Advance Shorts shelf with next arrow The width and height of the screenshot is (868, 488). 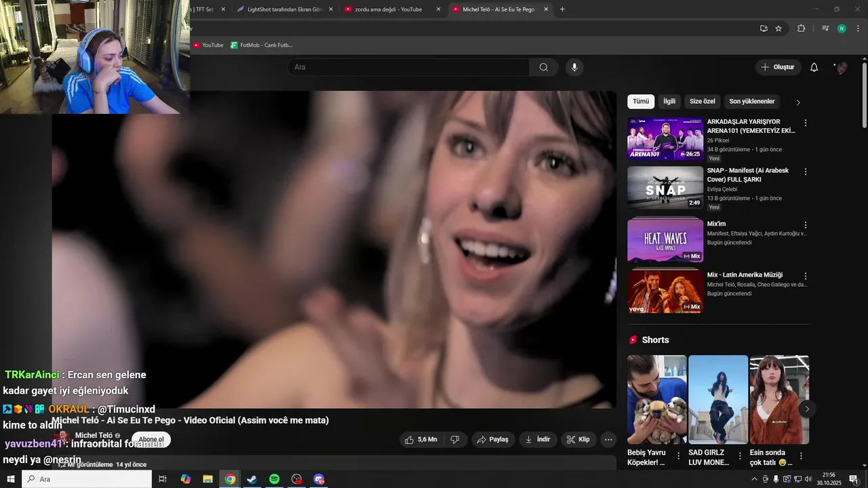point(807,409)
